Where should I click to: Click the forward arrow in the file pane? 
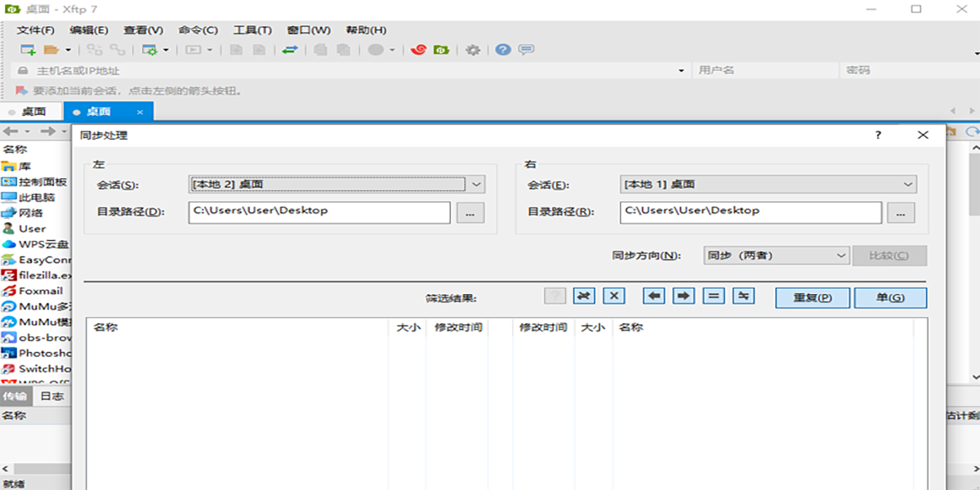click(49, 131)
